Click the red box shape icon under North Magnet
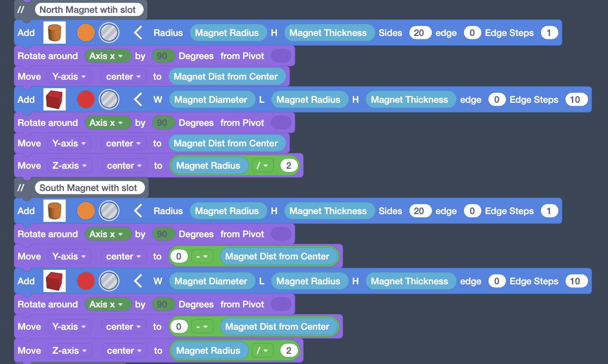Image resolution: width=608 pixels, height=364 pixels. click(x=54, y=99)
